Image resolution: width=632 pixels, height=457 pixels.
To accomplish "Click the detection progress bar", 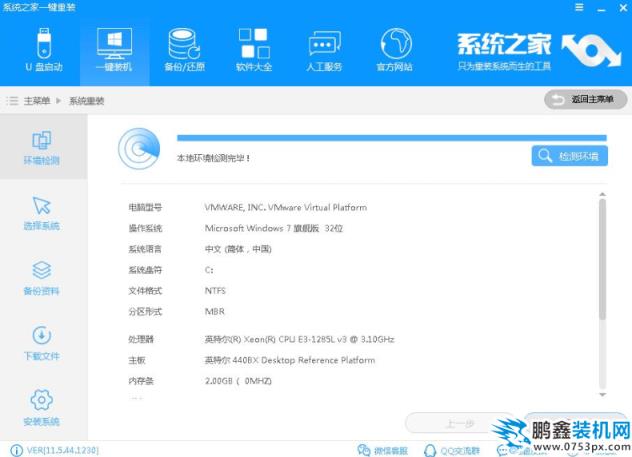I will 392,138.
